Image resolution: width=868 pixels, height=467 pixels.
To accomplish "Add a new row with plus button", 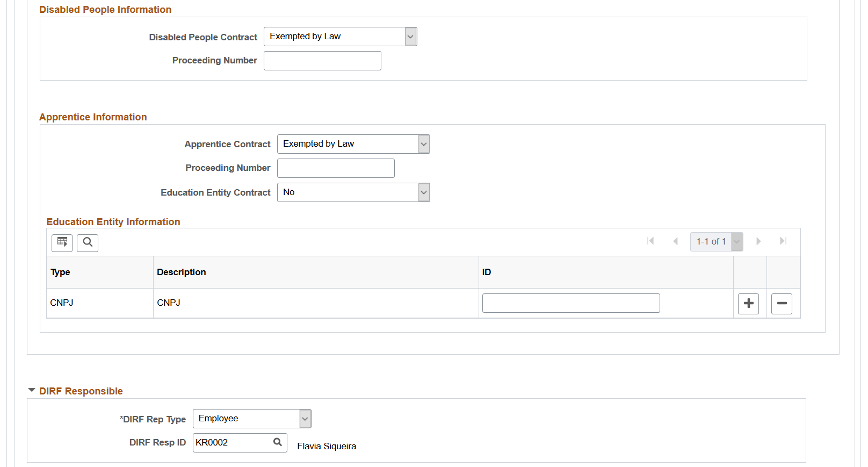I will [748, 304].
